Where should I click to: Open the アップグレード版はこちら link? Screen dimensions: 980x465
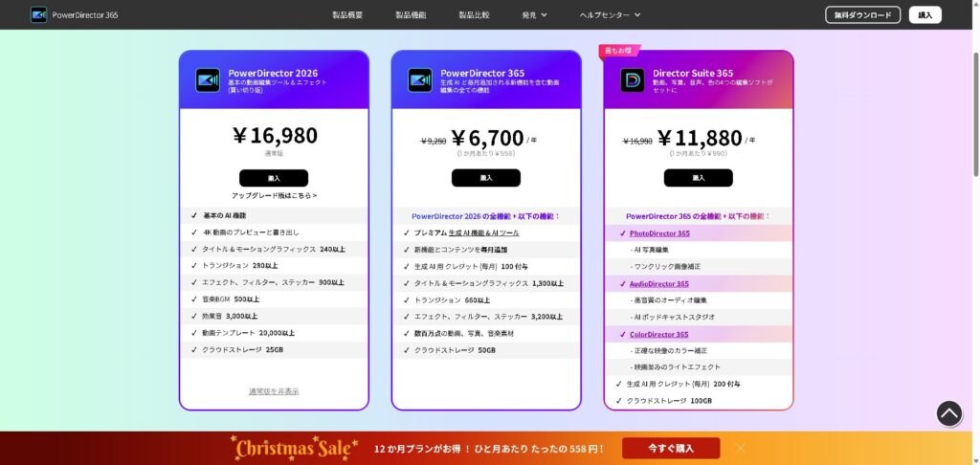274,195
